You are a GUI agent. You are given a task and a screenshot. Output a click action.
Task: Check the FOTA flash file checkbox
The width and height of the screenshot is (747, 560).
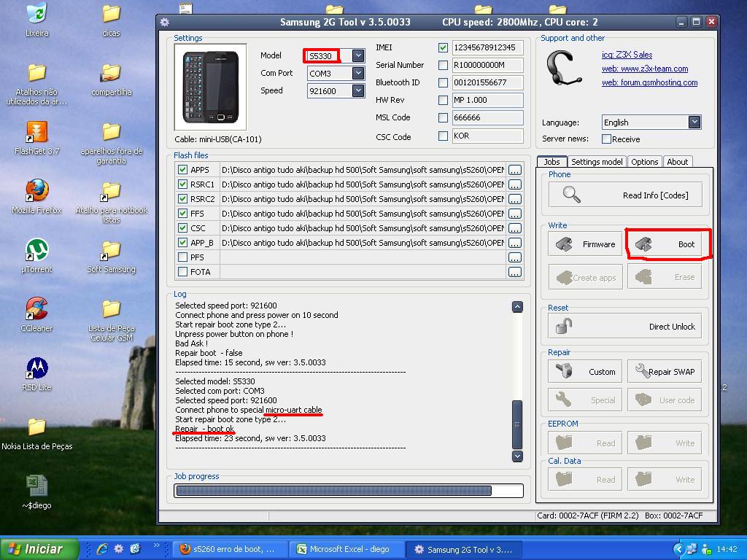tap(182, 272)
